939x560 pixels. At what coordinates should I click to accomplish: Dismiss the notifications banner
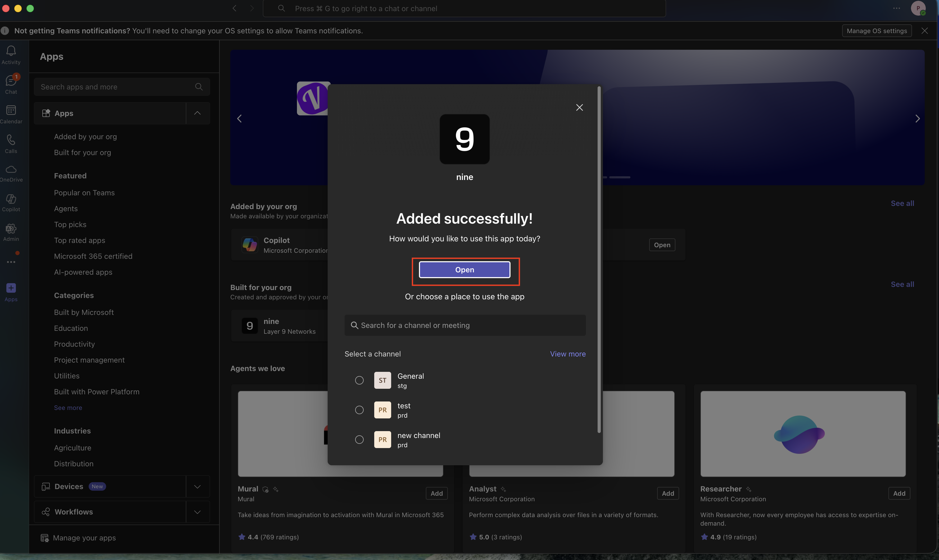pos(925,31)
